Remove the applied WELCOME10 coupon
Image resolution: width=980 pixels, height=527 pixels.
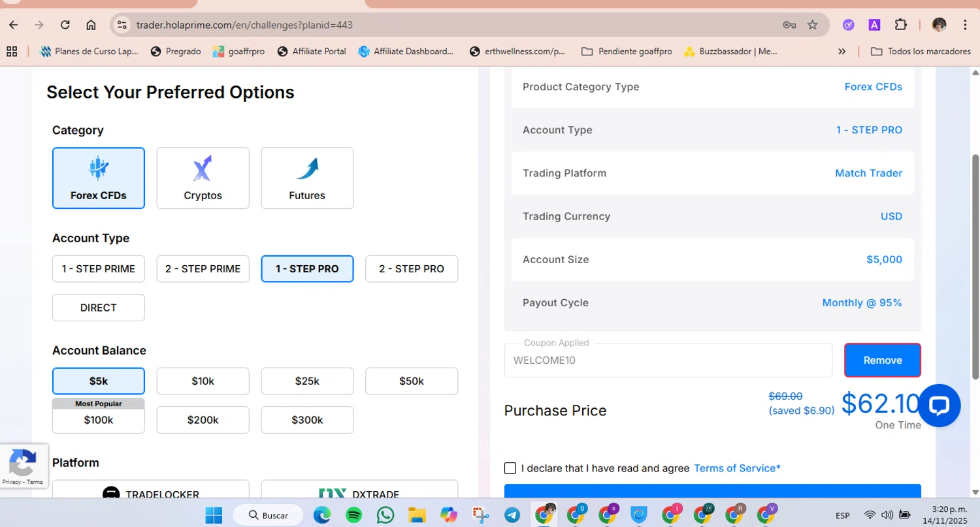(x=883, y=360)
